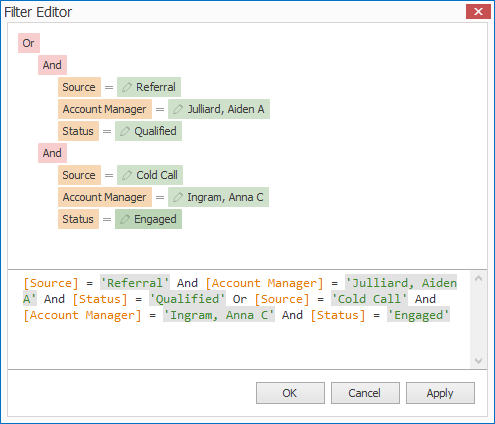Select Status field in the Engaged row
This screenshot has width=495, height=424.
coord(78,219)
